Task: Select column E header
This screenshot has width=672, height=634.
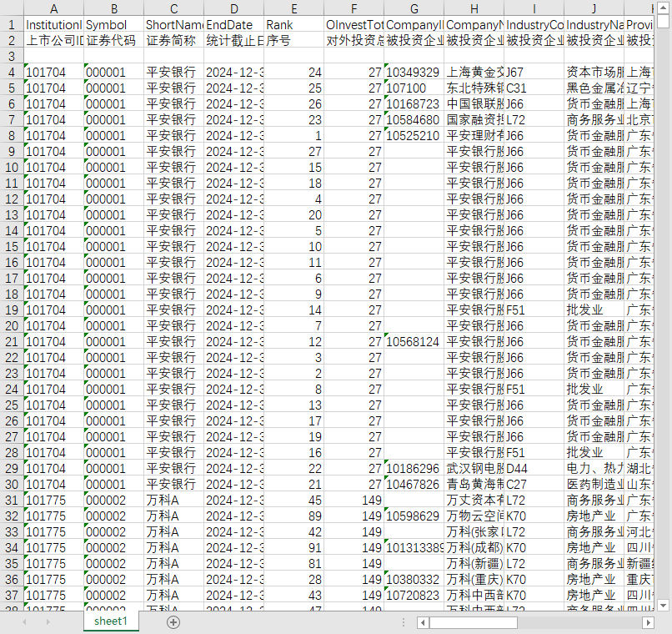Action: (x=294, y=8)
